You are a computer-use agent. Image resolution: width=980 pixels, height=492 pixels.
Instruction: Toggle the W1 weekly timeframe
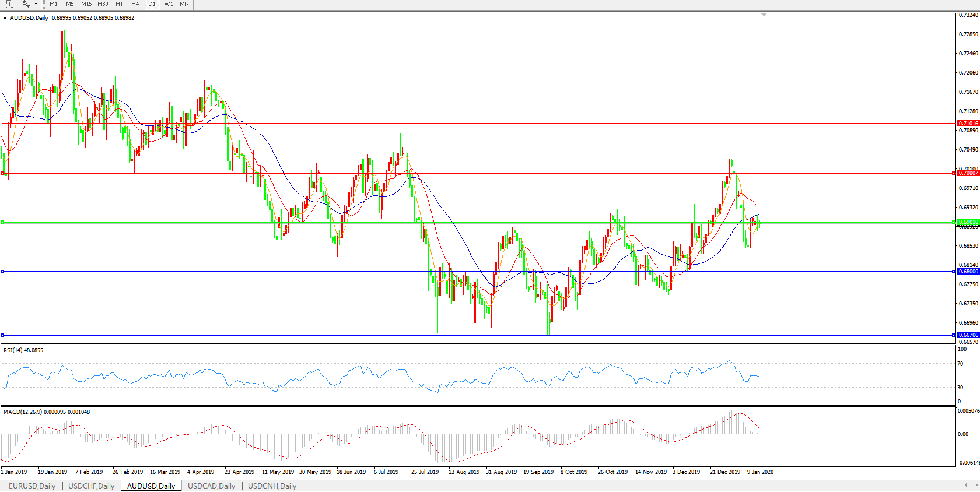169,4
